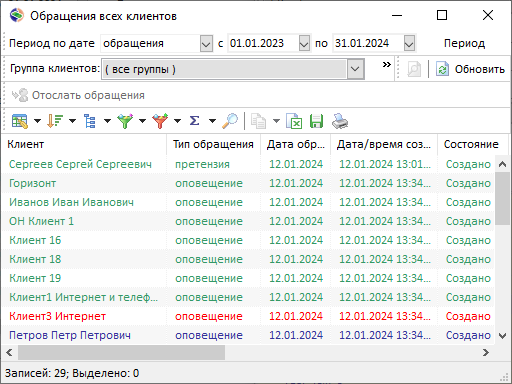This screenshot has height=384, width=512.
Task: Click the sort records icon
Action: click(x=55, y=121)
